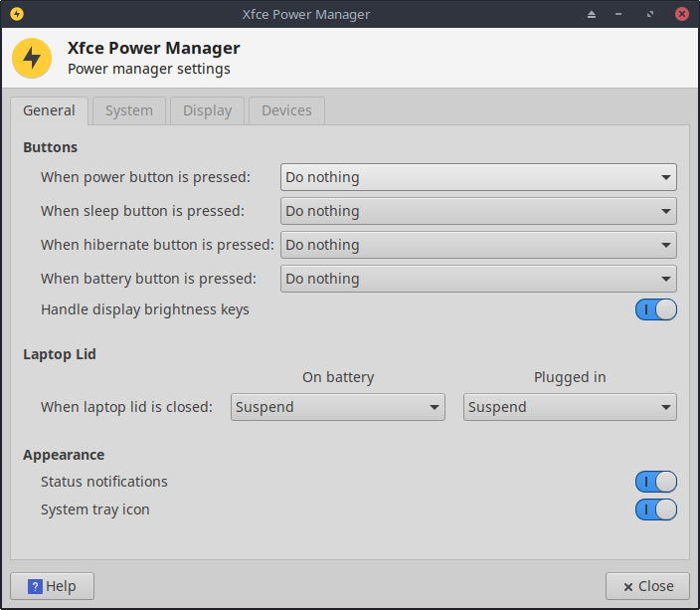
Task: Roll up the window using title bar arrow
Action: point(592,14)
